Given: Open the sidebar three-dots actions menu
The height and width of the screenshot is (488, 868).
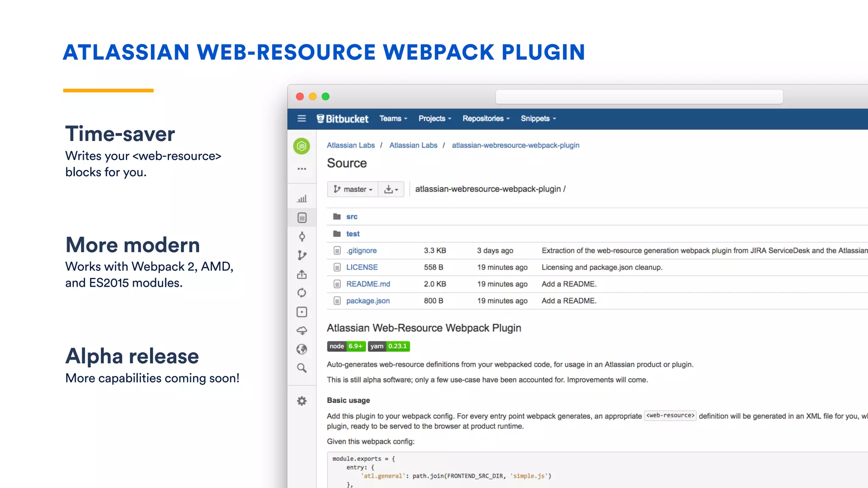Looking at the screenshot, I should tap(301, 169).
